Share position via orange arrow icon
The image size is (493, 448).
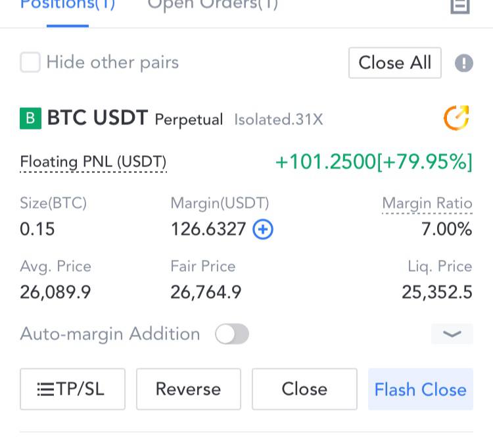click(456, 118)
